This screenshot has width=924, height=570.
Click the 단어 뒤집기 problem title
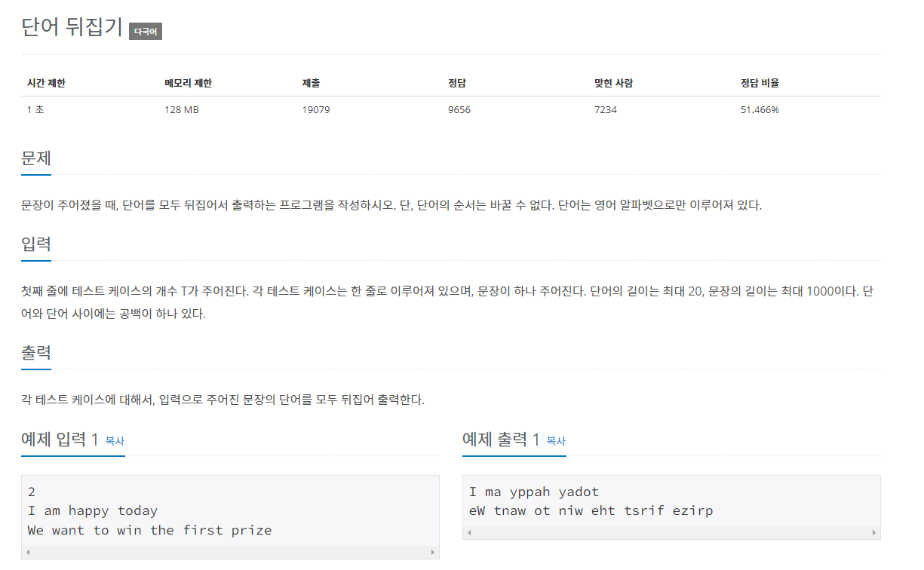coord(72,27)
